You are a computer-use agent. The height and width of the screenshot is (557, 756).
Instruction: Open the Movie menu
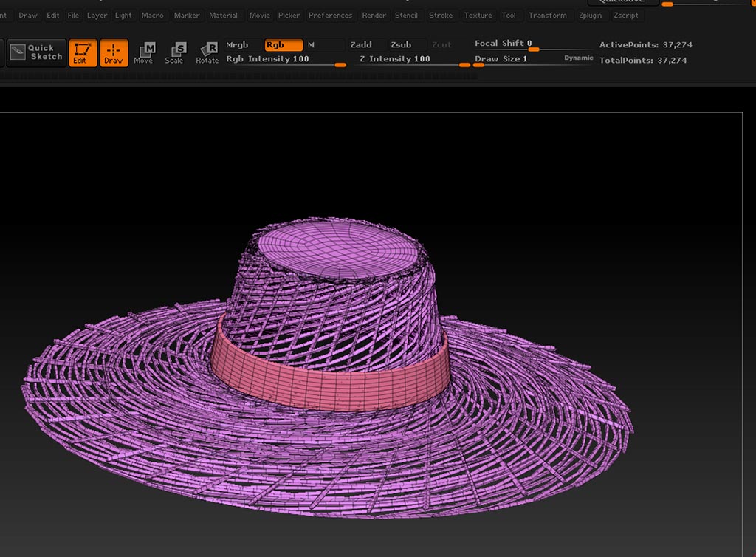pos(259,16)
